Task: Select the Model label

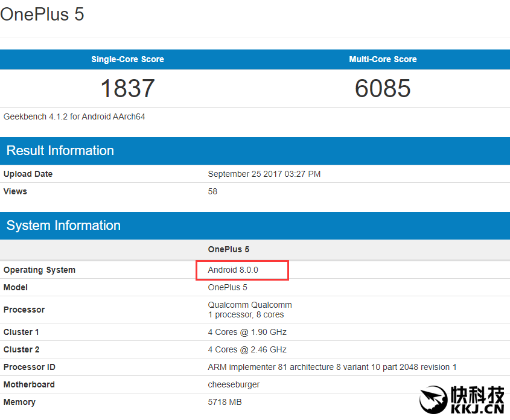Action: 16,287
